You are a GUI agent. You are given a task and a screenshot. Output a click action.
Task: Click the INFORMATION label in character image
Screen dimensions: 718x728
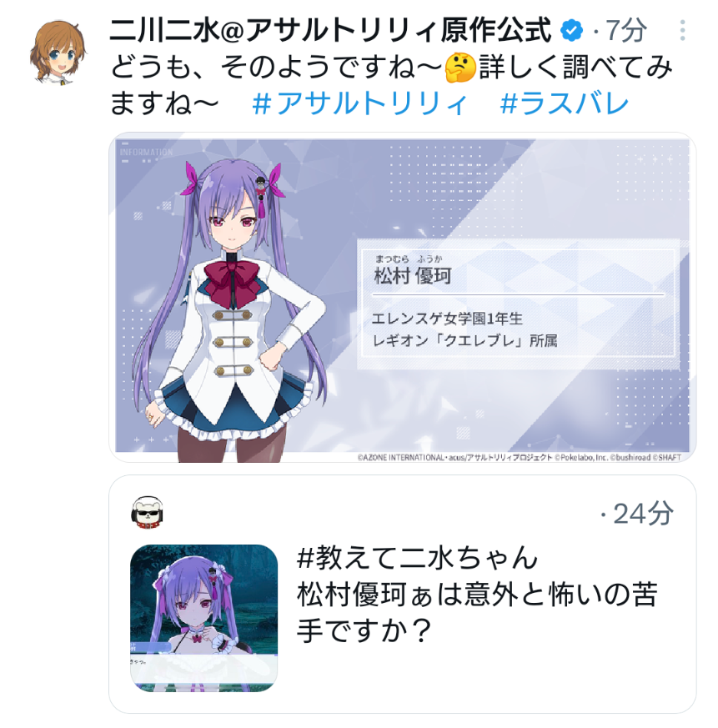[146, 153]
